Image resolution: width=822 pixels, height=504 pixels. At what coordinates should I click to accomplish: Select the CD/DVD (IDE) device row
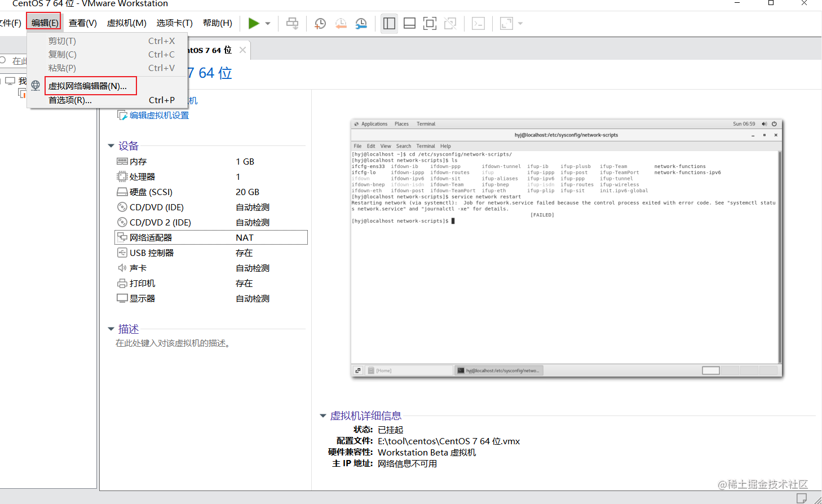pos(211,207)
